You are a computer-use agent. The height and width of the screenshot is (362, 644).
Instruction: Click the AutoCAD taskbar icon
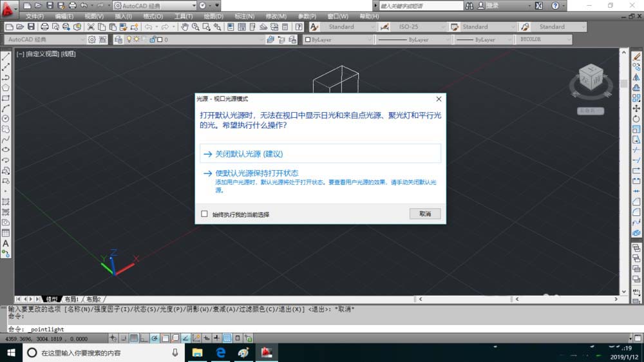click(267, 352)
